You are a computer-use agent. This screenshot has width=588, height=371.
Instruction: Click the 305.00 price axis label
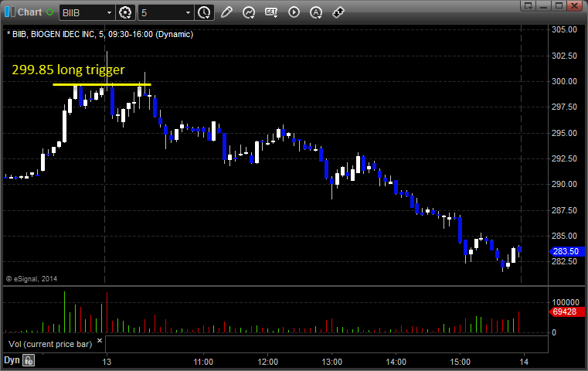pos(564,29)
